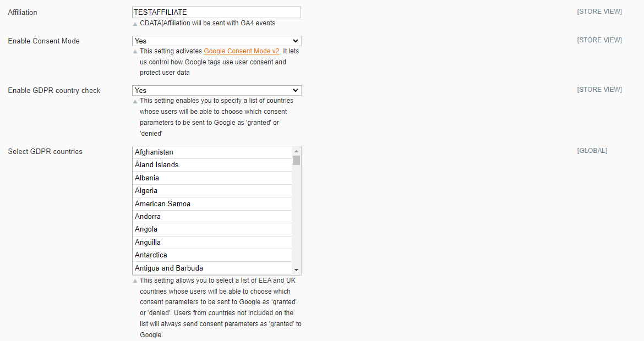This screenshot has width=644, height=341.
Task: Click the country list scroll up arrow
Action: click(297, 151)
